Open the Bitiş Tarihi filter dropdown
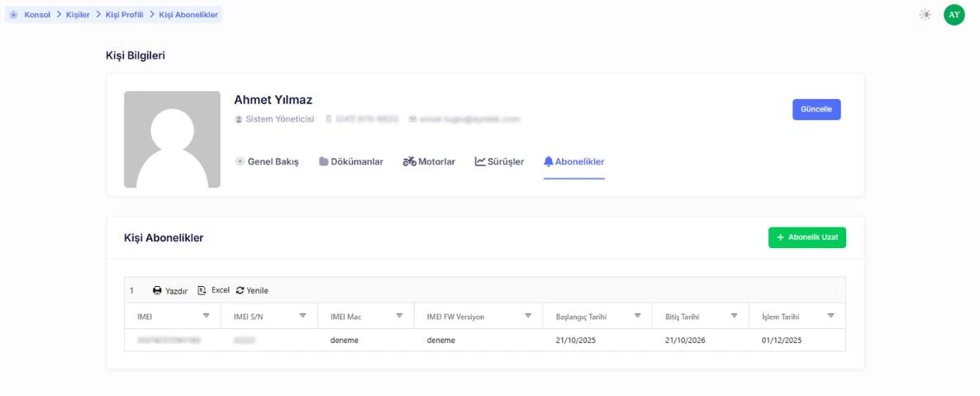This screenshot has height=396, width=980. point(735,316)
